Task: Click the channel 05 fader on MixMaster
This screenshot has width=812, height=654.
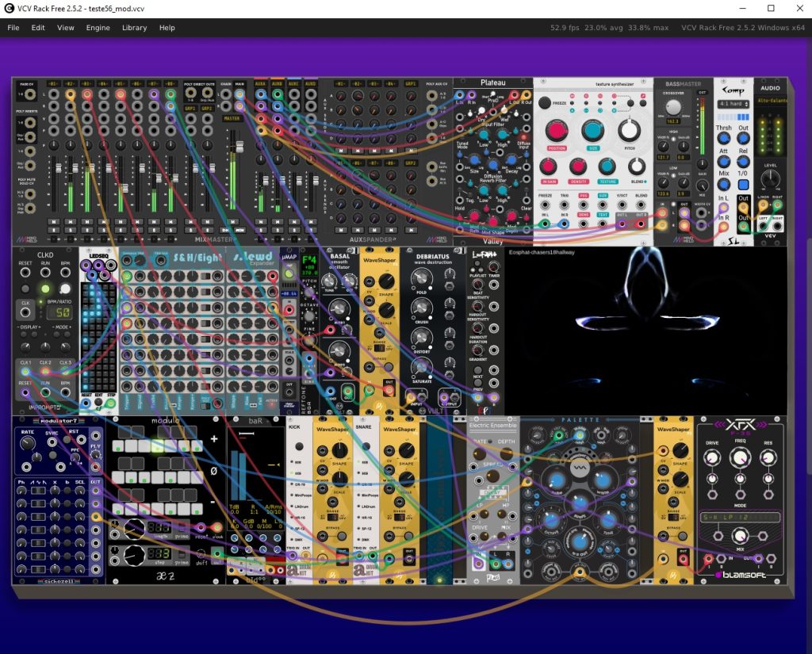Action: [124, 189]
